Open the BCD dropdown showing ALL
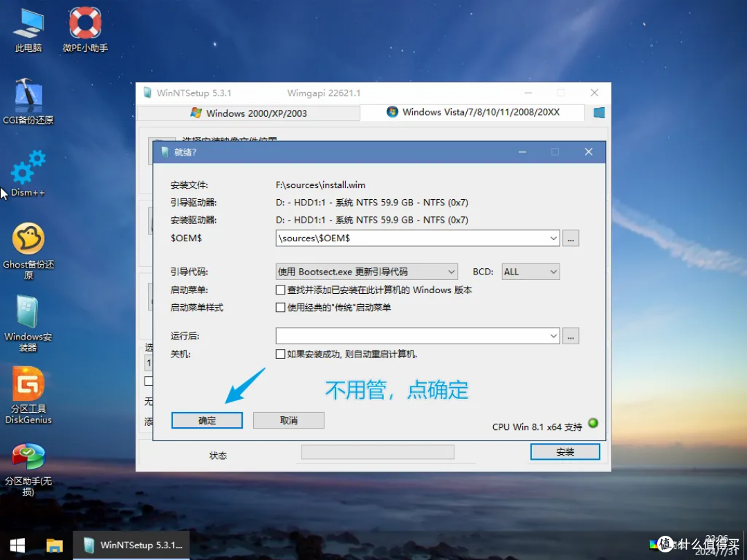The image size is (747, 560). 531,271
